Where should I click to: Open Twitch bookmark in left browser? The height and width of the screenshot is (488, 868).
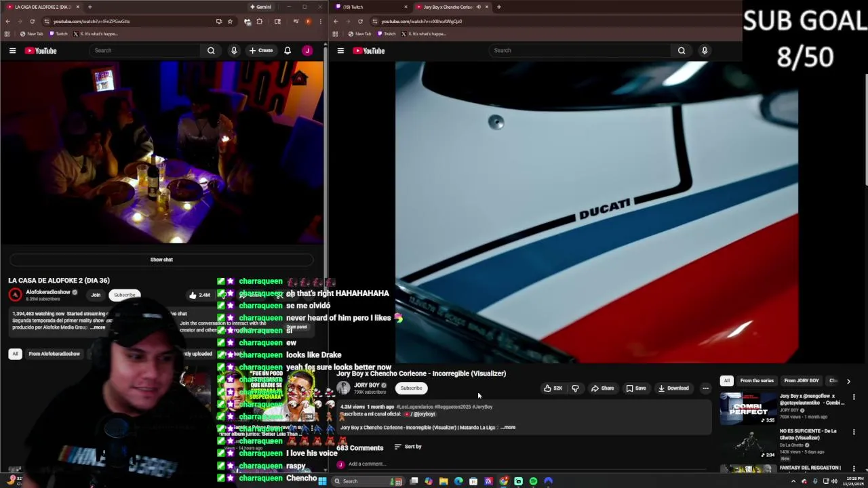click(58, 34)
